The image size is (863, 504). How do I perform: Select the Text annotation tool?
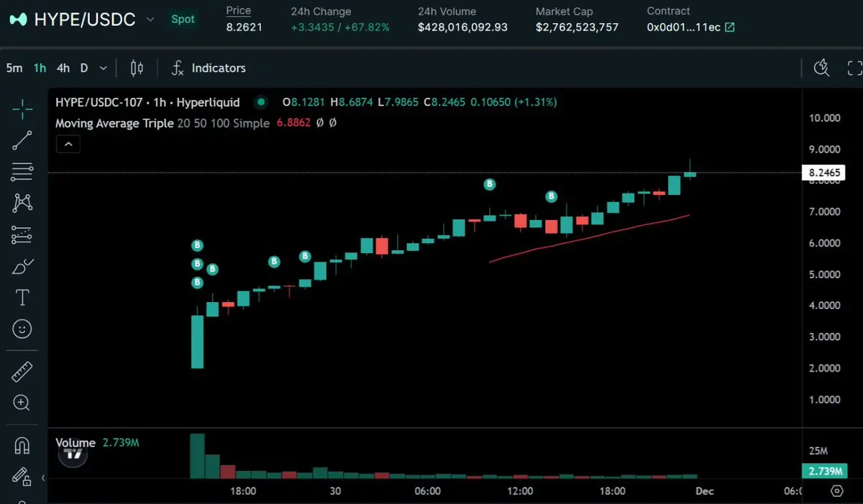[22, 298]
